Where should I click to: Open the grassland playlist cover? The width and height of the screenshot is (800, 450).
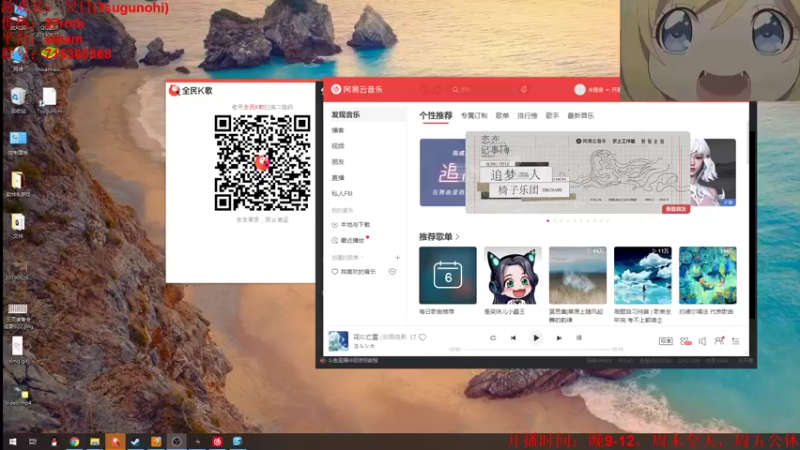(578, 276)
